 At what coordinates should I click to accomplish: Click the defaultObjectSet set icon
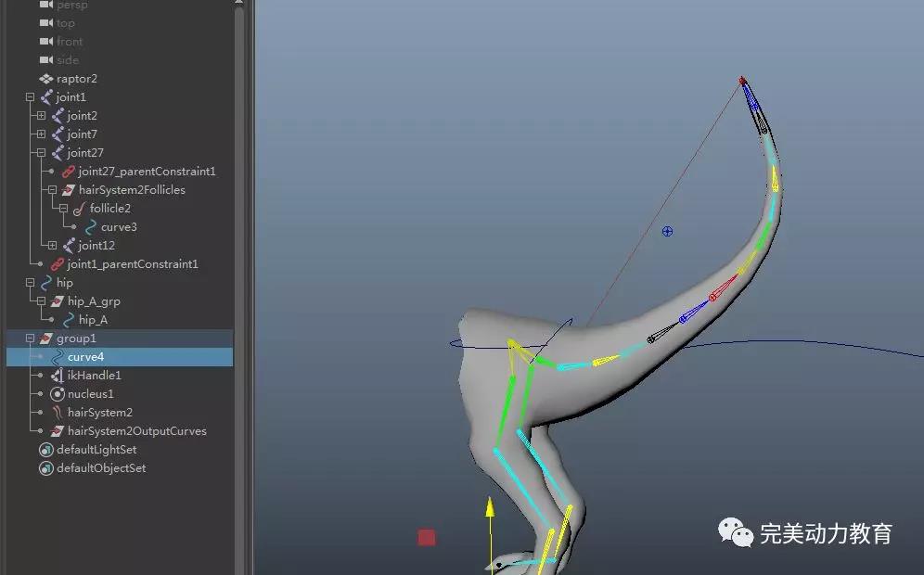(46, 468)
